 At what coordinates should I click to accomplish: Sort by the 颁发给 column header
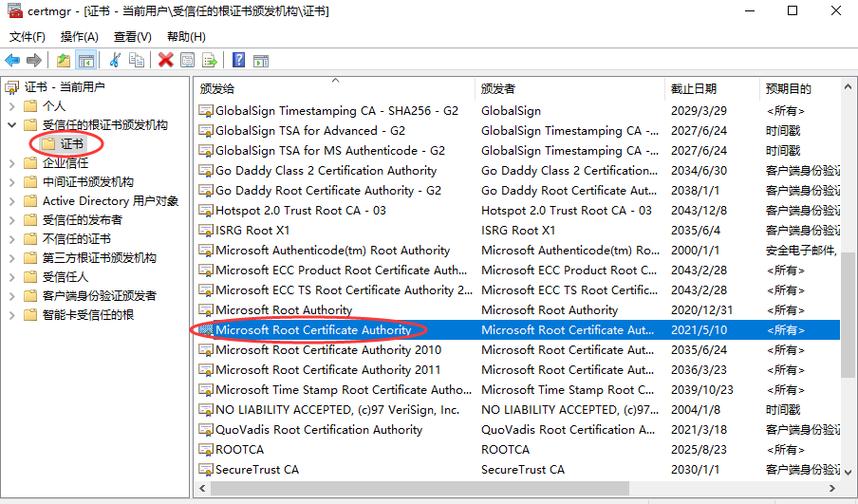pos(335,88)
